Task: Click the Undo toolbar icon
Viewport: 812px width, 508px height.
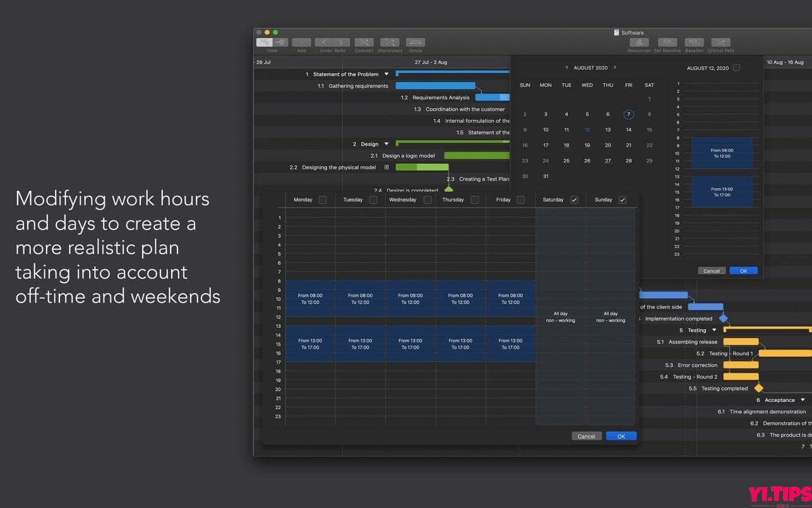Action: (x=324, y=43)
